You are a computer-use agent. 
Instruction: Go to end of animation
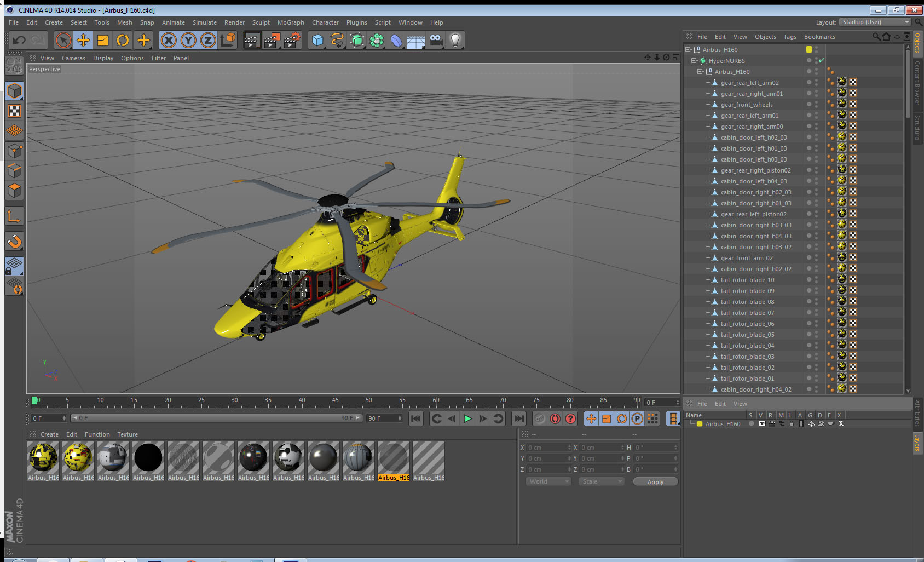click(519, 418)
